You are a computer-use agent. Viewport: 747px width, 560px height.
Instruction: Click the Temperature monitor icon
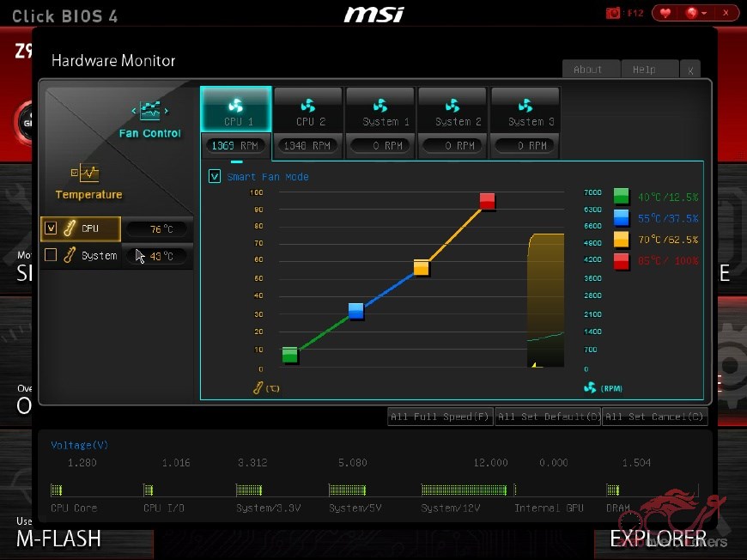[86, 173]
